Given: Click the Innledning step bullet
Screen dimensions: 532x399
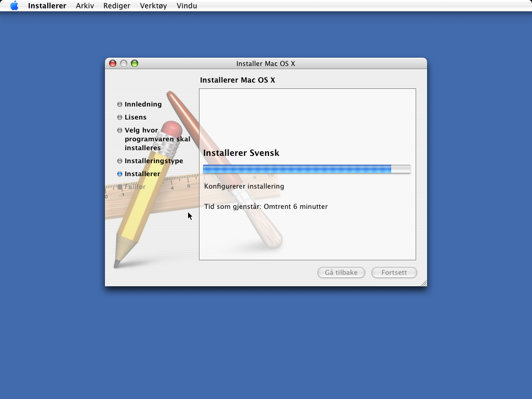Looking at the screenshot, I should click(x=120, y=104).
